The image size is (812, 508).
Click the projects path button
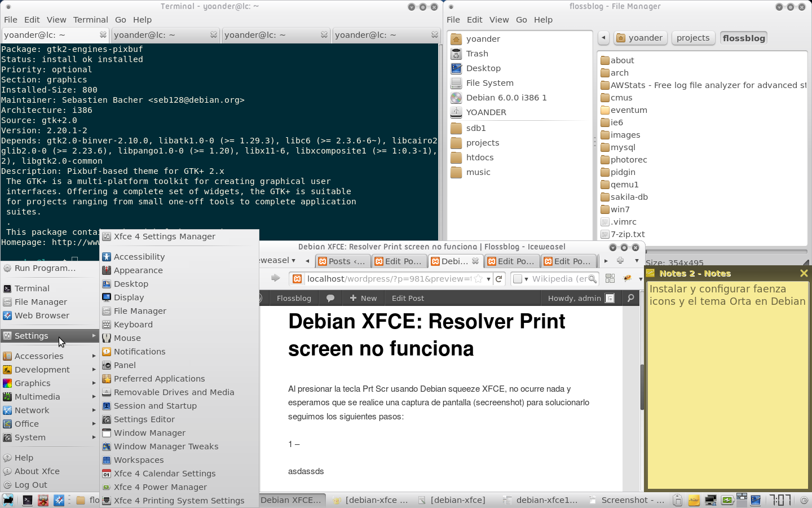point(693,38)
